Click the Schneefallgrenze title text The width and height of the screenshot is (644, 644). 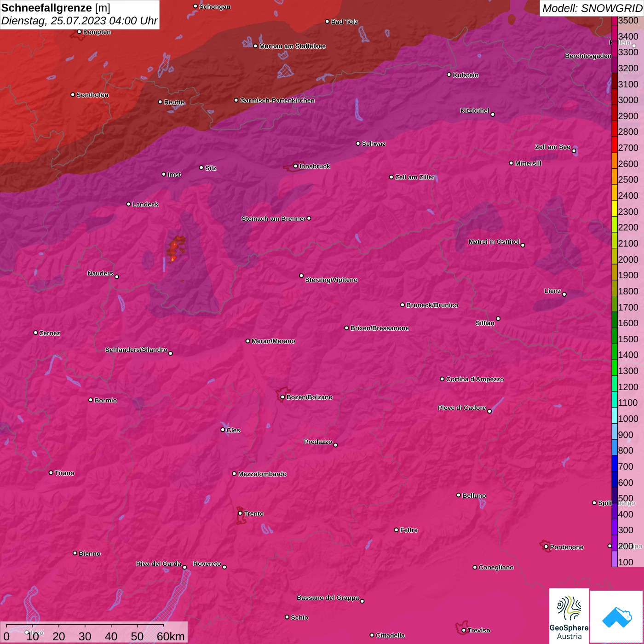coord(46,8)
